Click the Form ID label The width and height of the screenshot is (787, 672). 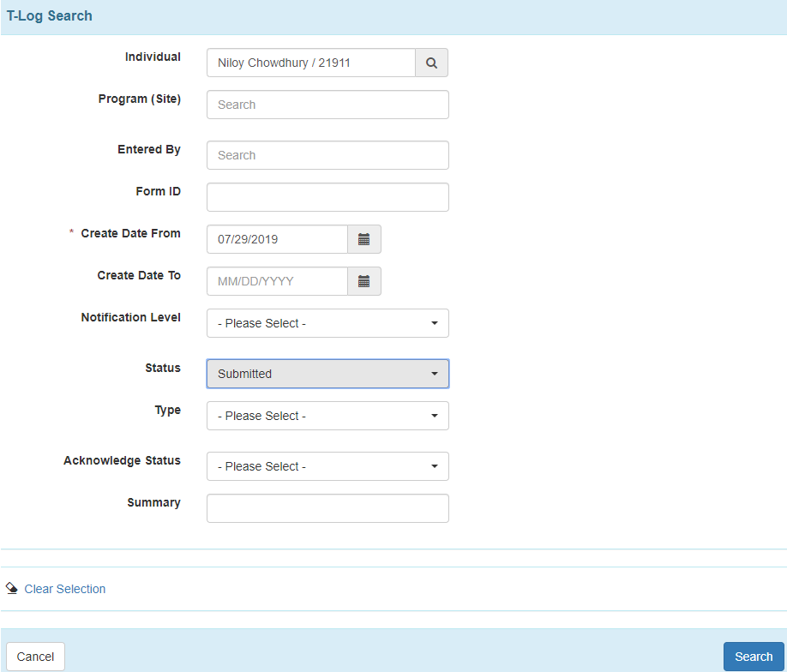click(158, 192)
